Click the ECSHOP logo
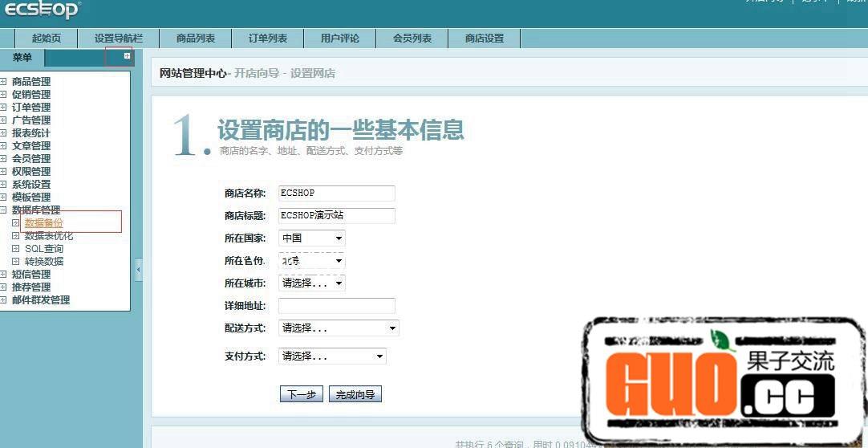 [40, 10]
